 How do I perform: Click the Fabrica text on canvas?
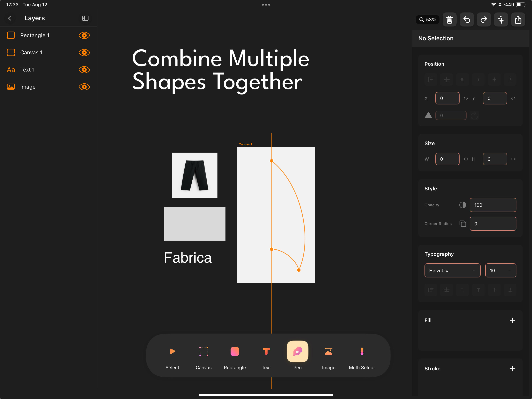click(x=188, y=258)
